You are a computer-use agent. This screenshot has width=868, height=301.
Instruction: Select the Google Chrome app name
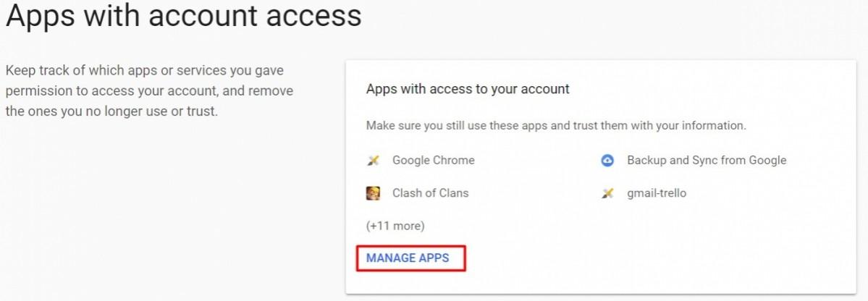(x=433, y=161)
